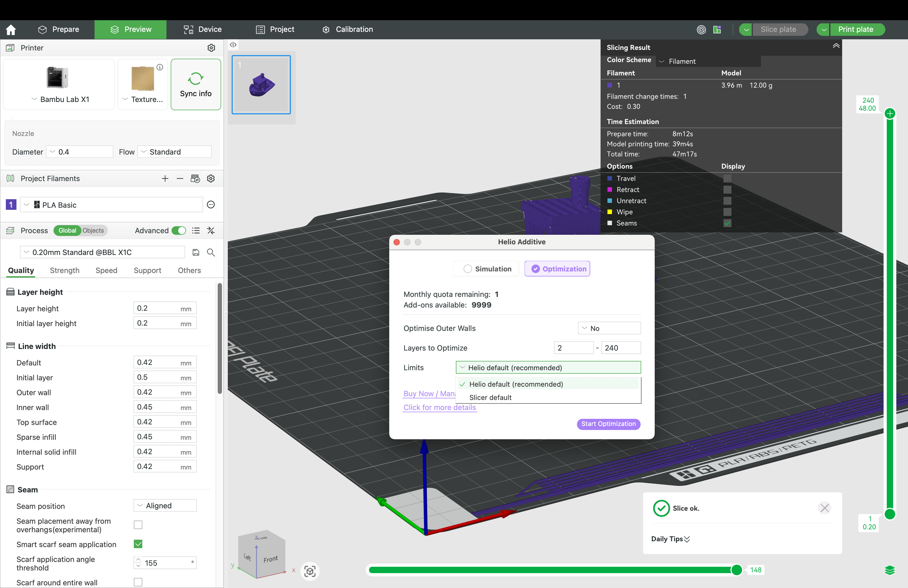The height and width of the screenshot is (588, 908).
Task: Click the save process preset icon
Action: click(196, 252)
